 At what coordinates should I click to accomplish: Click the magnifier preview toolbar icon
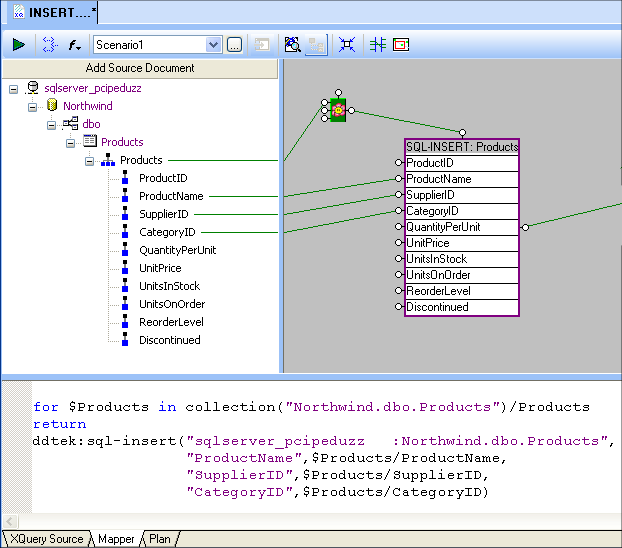coord(292,44)
